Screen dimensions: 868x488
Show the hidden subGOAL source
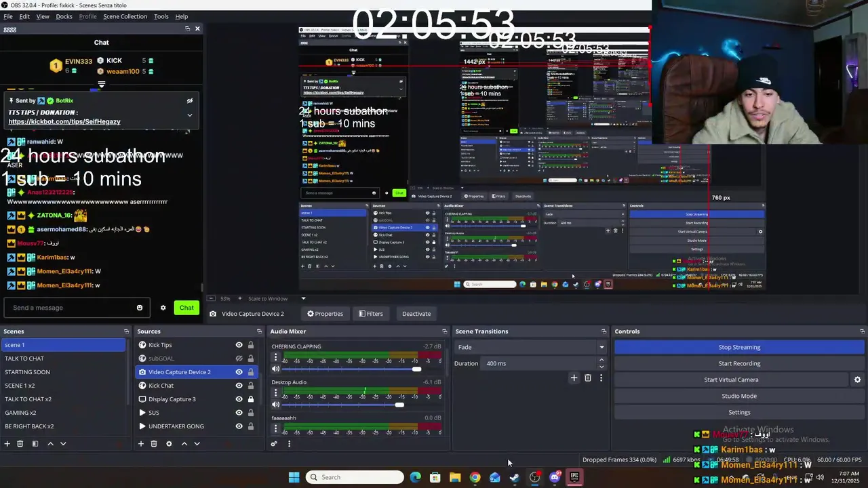pos(239,359)
